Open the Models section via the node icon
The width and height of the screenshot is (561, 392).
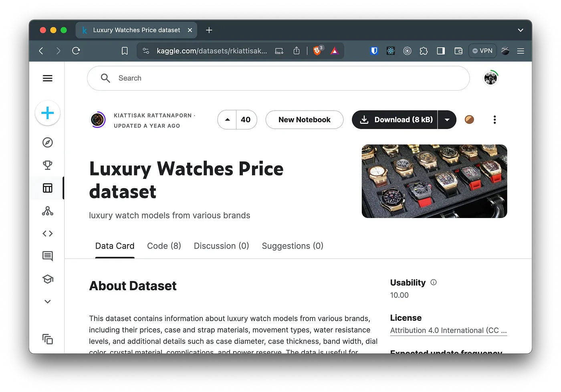pos(47,211)
